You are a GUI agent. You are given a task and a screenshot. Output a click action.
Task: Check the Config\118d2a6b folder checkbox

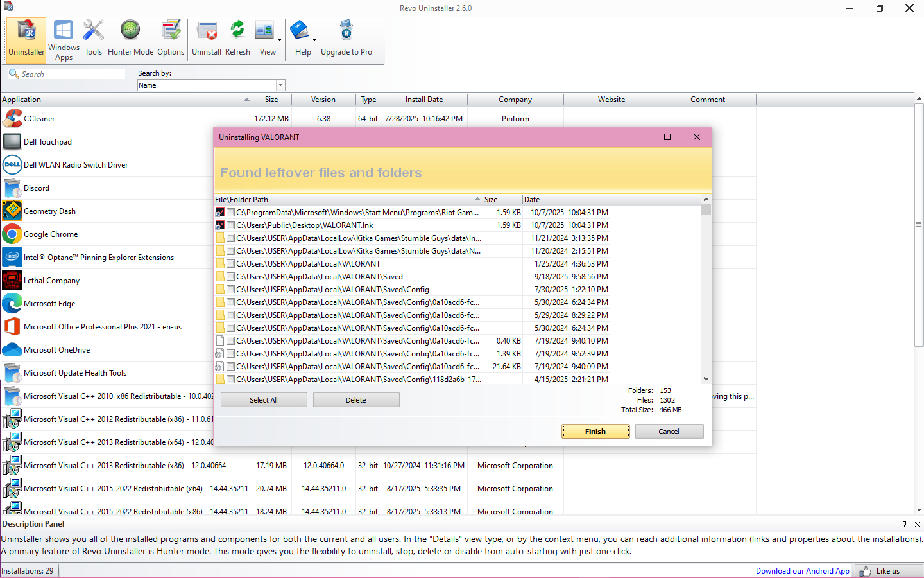(x=230, y=380)
